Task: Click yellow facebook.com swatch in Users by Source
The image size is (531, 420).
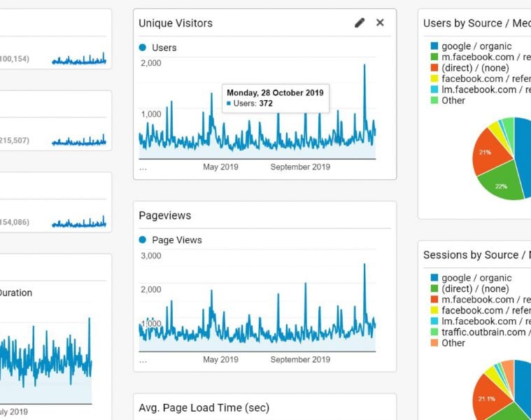Action: coord(434,79)
